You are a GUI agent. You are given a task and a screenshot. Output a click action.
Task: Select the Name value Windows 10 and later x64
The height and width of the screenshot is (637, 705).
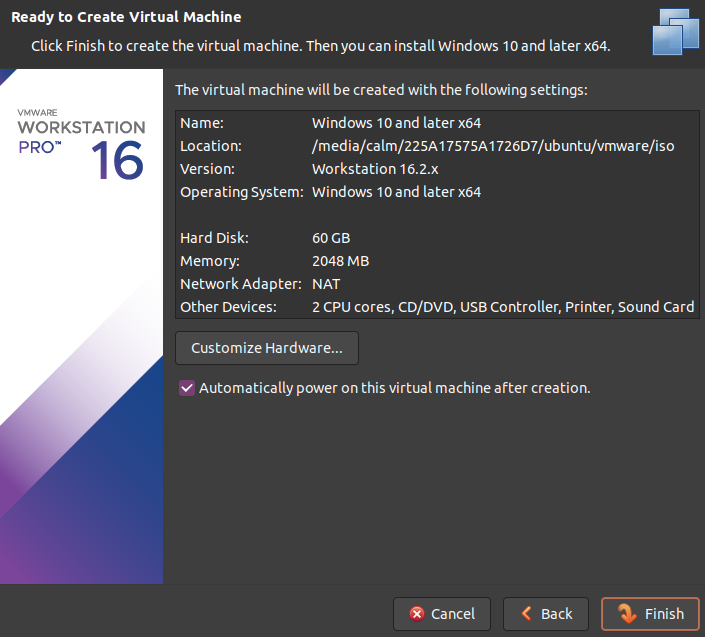click(396, 123)
